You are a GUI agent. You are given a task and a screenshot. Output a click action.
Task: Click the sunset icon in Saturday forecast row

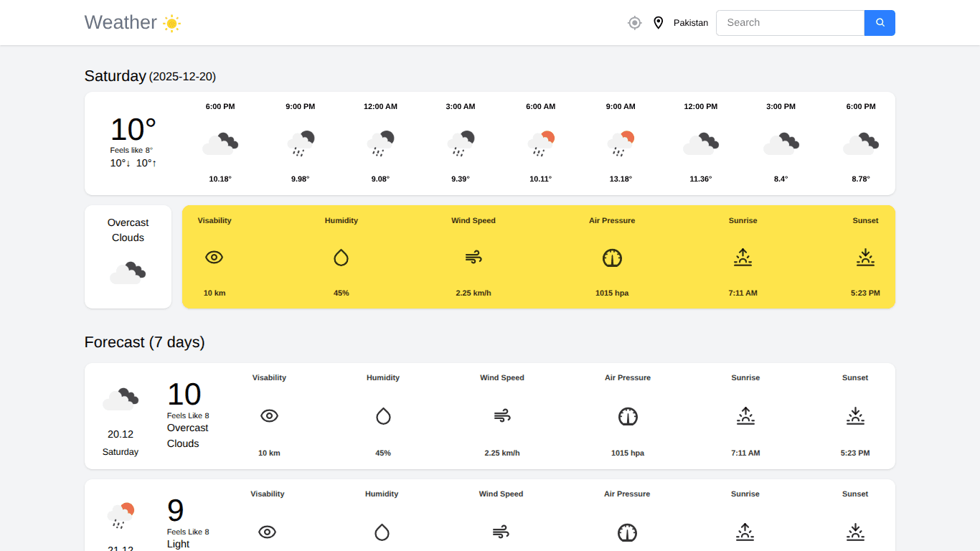pyautogui.click(x=855, y=416)
